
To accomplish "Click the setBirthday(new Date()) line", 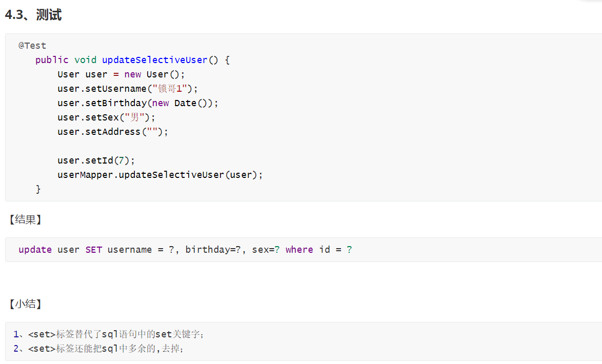I will [138, 103].
